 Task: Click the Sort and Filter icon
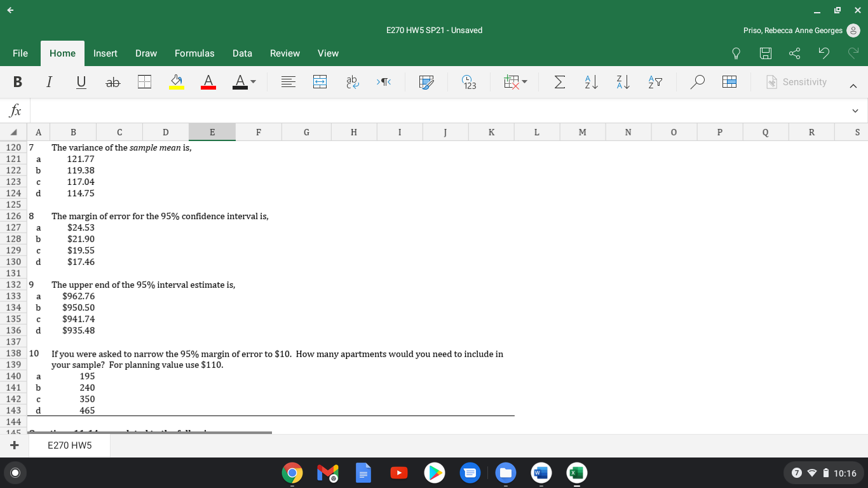[x=654, y=82]
